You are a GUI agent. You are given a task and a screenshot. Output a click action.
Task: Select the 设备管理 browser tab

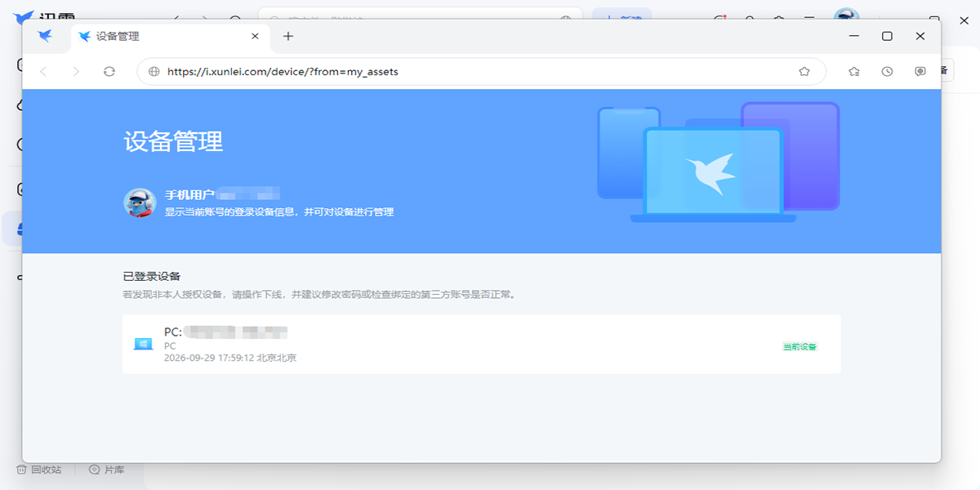pyautogui.click(x=170, y=36)
